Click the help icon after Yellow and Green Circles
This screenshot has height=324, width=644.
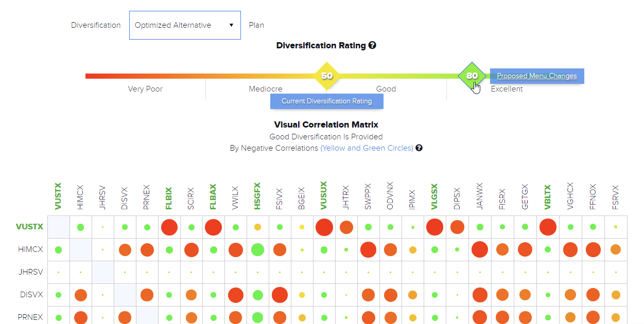tap(419, 148)
